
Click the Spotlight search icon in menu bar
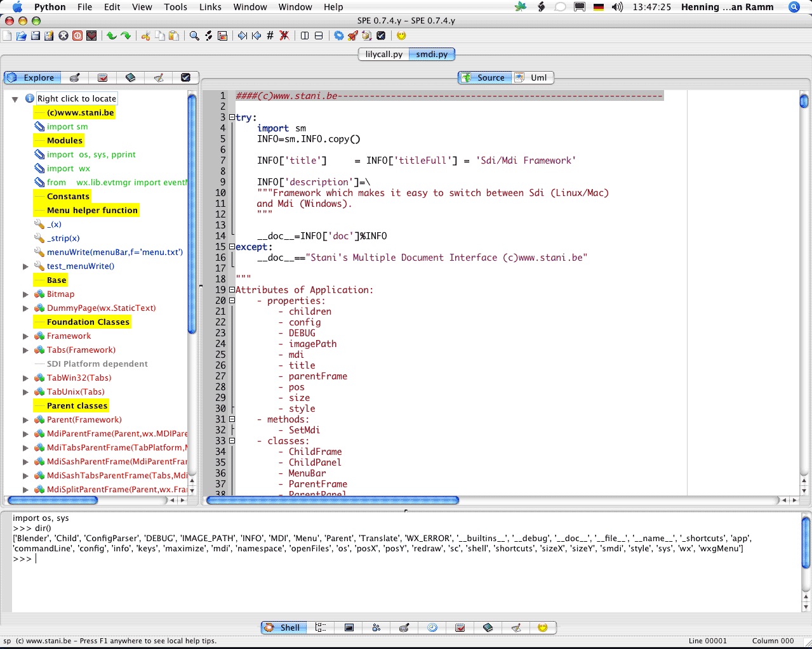click(x=794, y=7)
